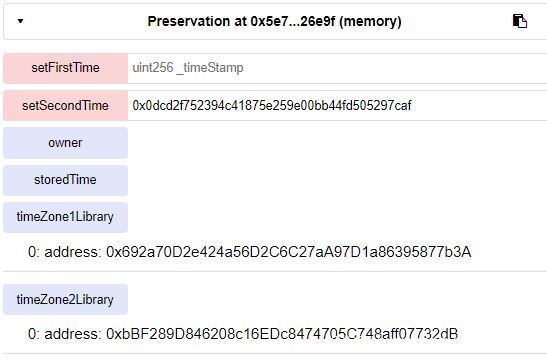This screenshot has height=360, width=547.
Task: Call the setFirstTime function
Action: [66, 68]
